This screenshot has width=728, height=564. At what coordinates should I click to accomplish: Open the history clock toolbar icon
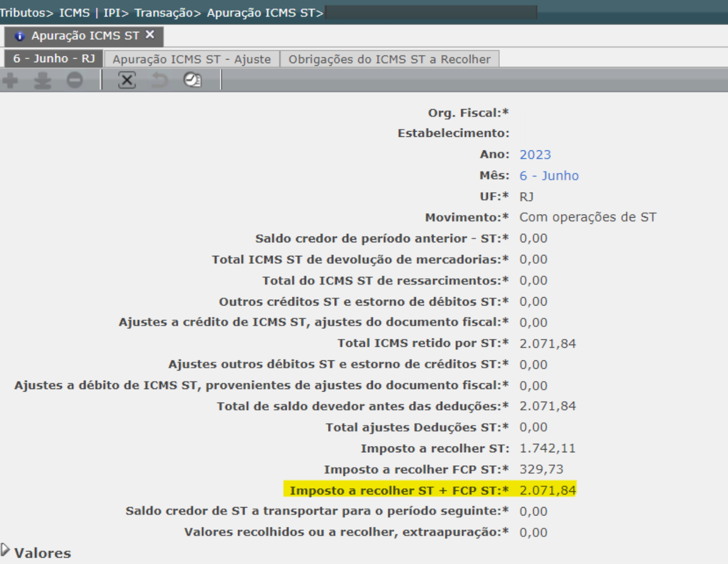[x=192, y=80]
